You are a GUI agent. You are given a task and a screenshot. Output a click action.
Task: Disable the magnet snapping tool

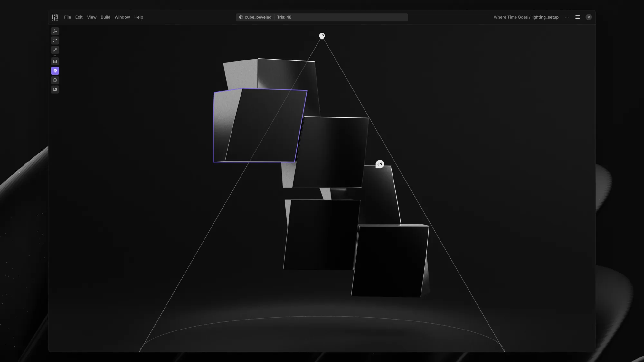[55, 71]
